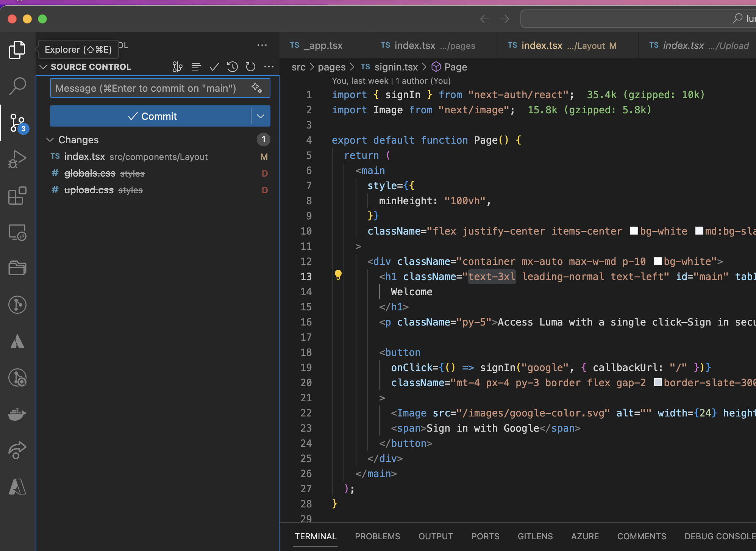
Task: Open the Live Share view
Action: point(17,450)
